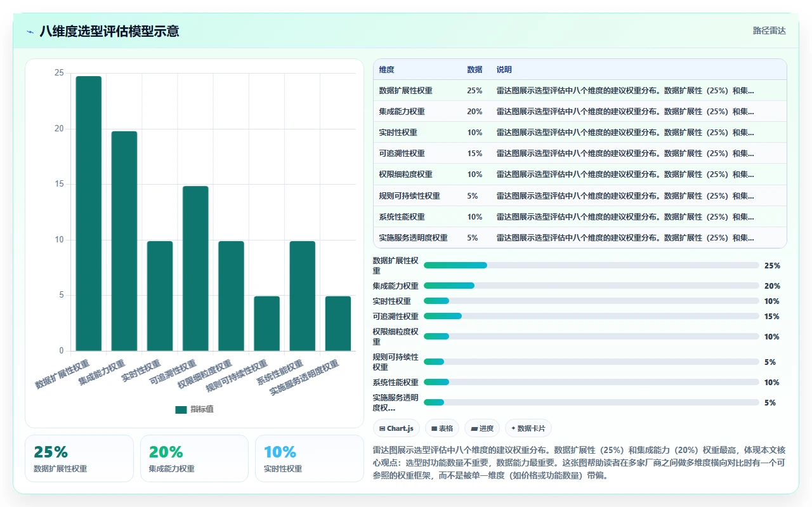Click the lightning icon beside the title
Screen dimensions: 812x507
pos(30,32)
